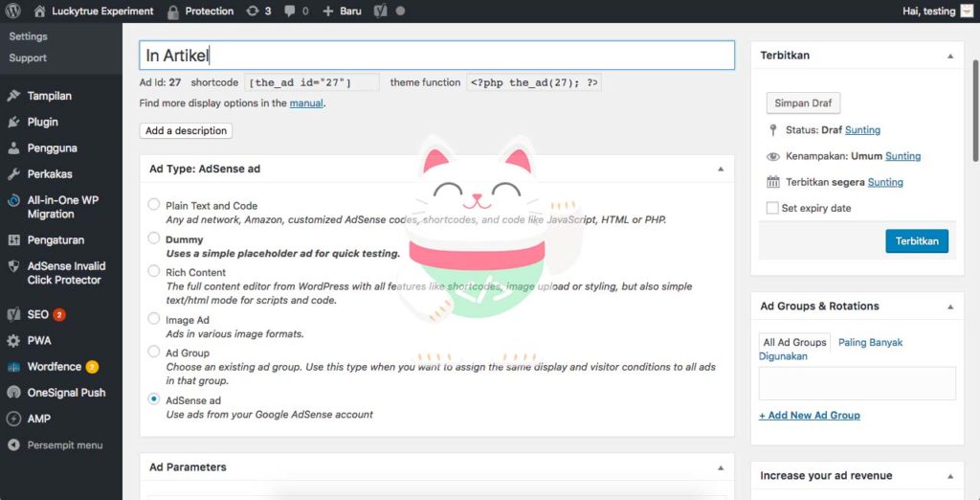Click the Persempit menu collapse icon
The height and width of the screenshot is (500, 980).
(x=13, y=445)
